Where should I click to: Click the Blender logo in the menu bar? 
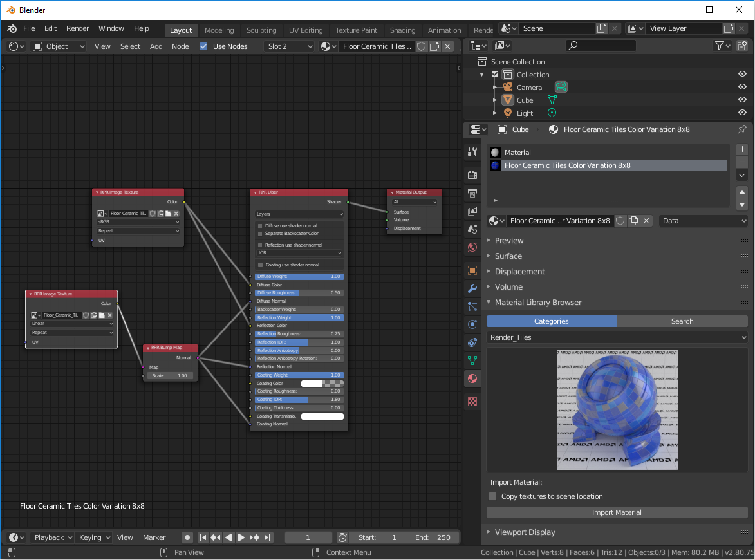point(12,29)
